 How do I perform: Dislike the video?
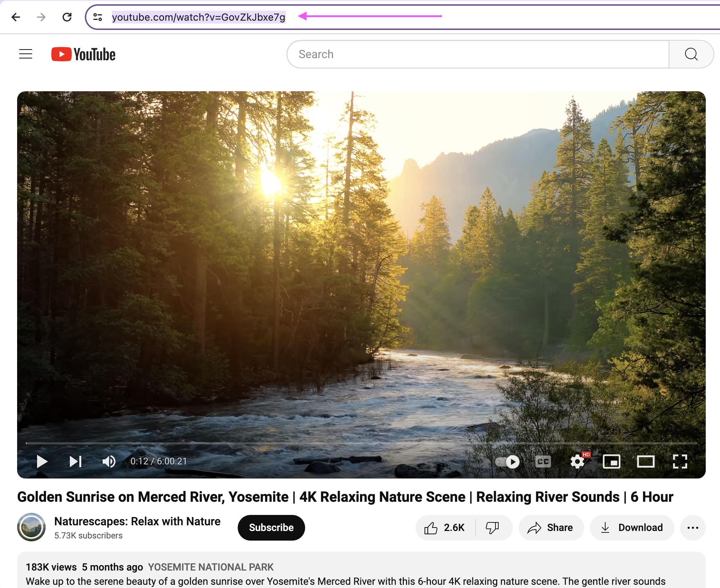pos(493,528)
